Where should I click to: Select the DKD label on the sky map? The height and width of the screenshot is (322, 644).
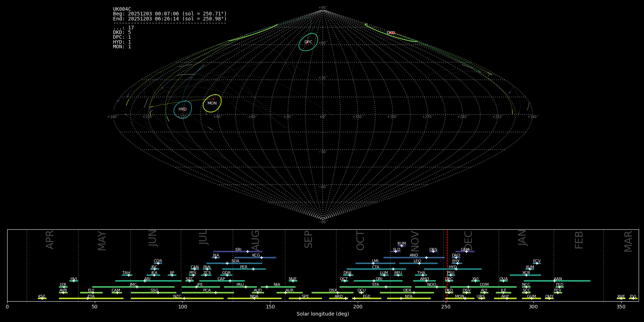point(391,33)
